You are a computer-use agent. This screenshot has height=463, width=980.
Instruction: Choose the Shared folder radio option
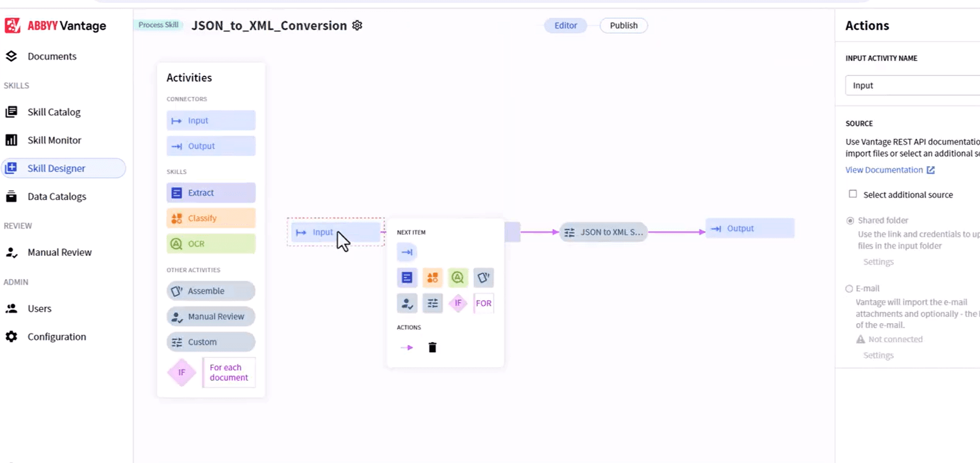tap(850, 220)
